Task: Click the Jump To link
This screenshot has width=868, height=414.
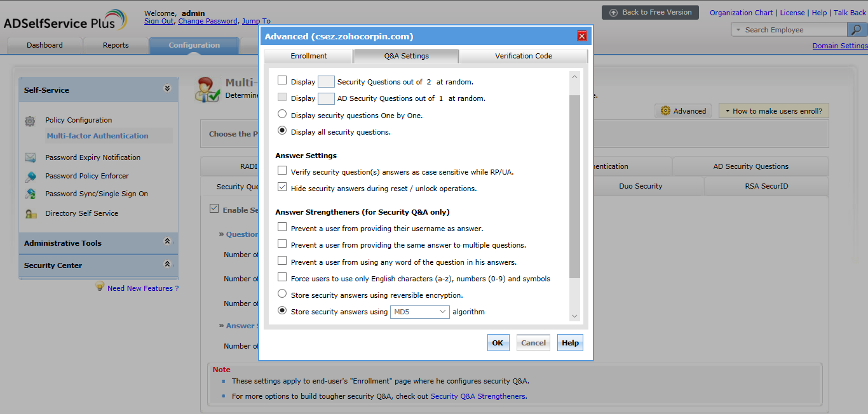Action: [256, 21]
